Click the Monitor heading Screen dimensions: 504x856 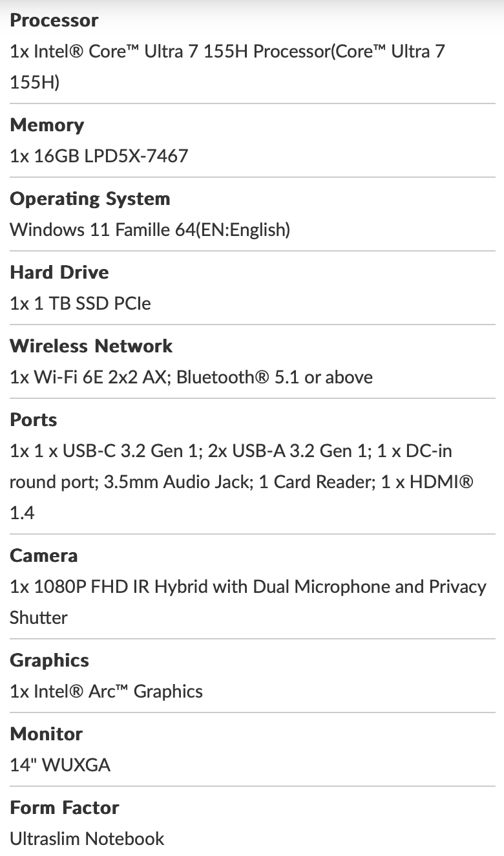tap(47, 734)
